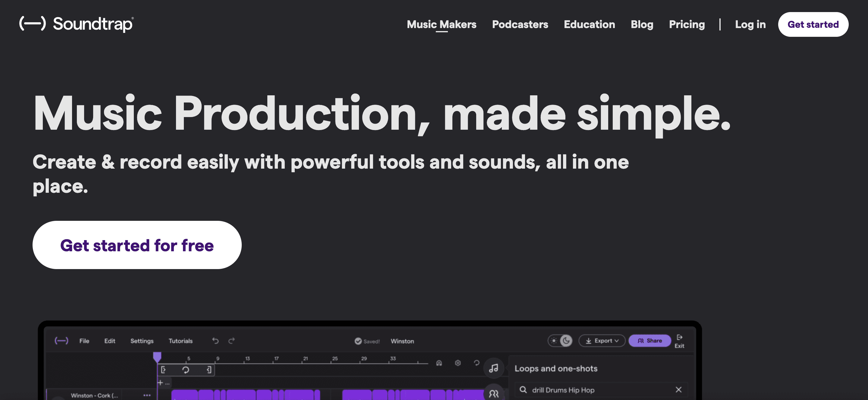View the Pricing page
This screenshot has width=868, height=400.
(687, 24)
